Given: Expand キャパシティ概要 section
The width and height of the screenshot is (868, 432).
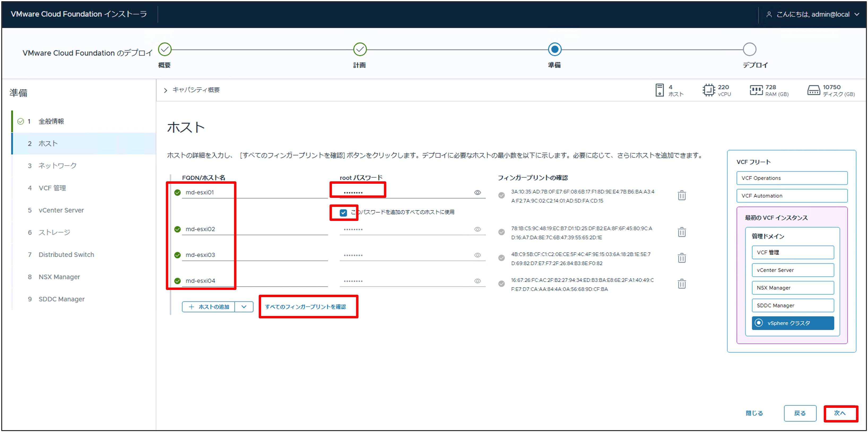Looking at the screenshot, I should tap(166, 90).
